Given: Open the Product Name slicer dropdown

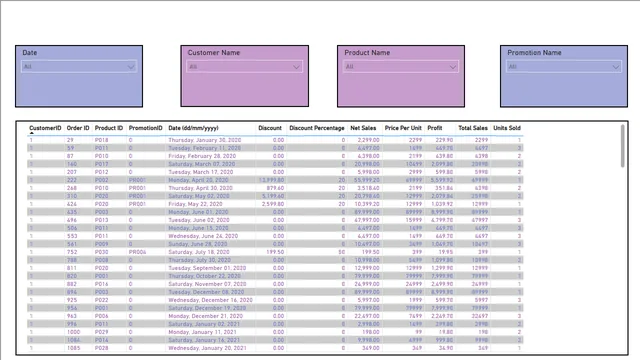Looking at the screenshot, I should [401, 67].
